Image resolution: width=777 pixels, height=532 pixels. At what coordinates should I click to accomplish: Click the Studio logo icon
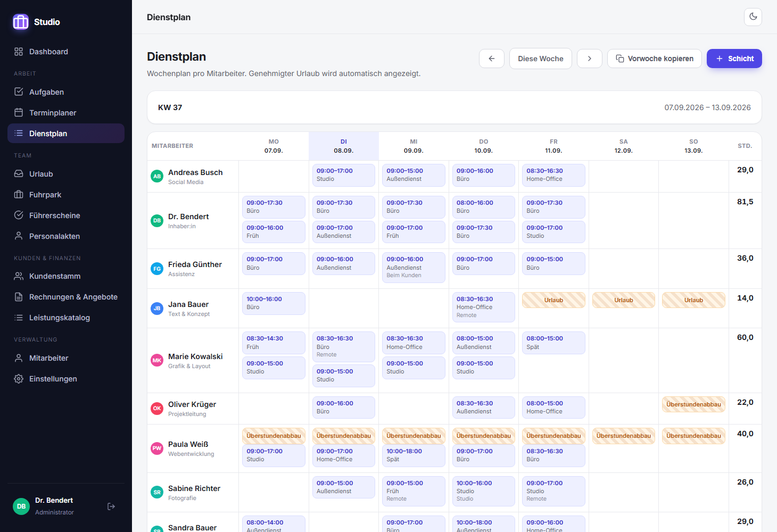pyautogui.click(x=21, y=22)
